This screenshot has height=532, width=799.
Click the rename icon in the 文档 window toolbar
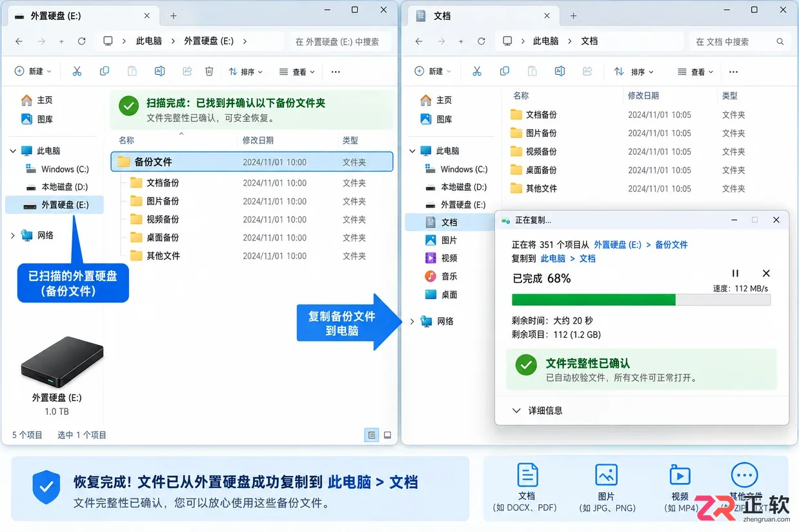pyautogui.click(x=560, y=72)
